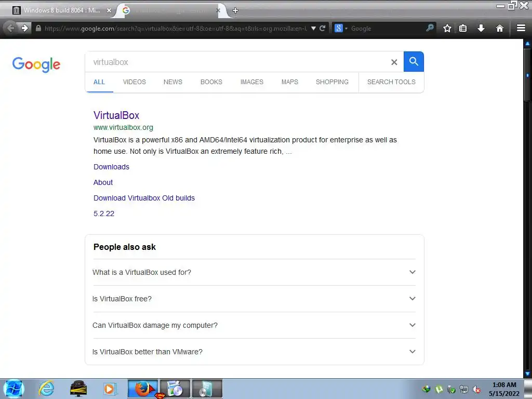
Task: Click the muted volume tray icon
Action: coord(477,390)
